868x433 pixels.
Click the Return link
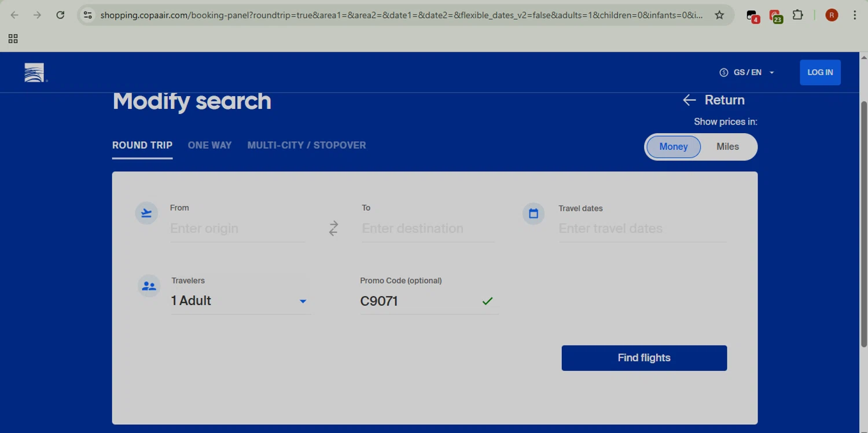coord(713,100)
